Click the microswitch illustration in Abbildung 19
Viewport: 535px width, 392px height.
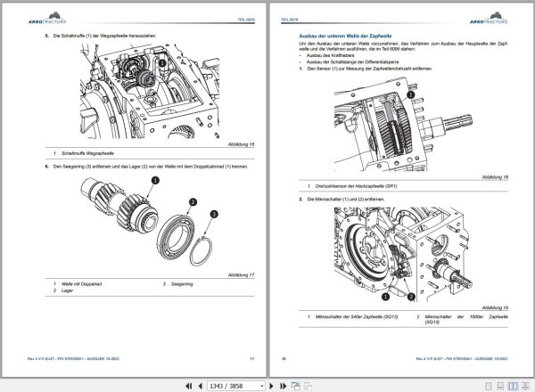pos(403,254)
